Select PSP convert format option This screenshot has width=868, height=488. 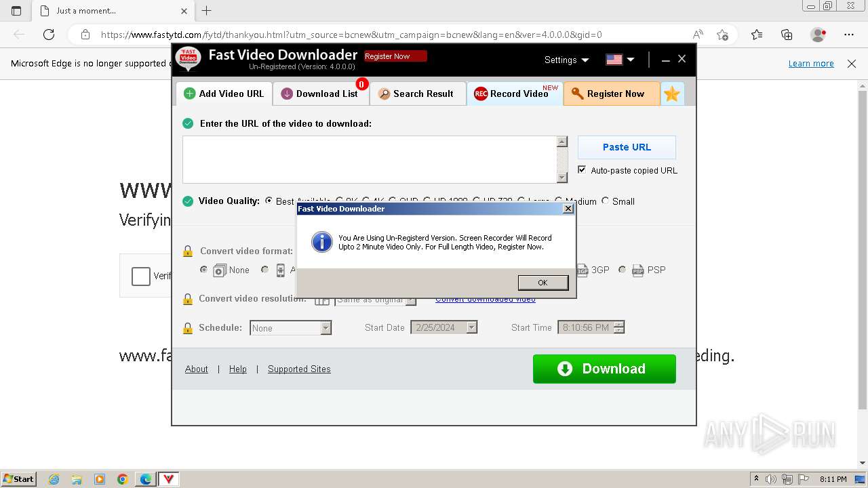622,270
